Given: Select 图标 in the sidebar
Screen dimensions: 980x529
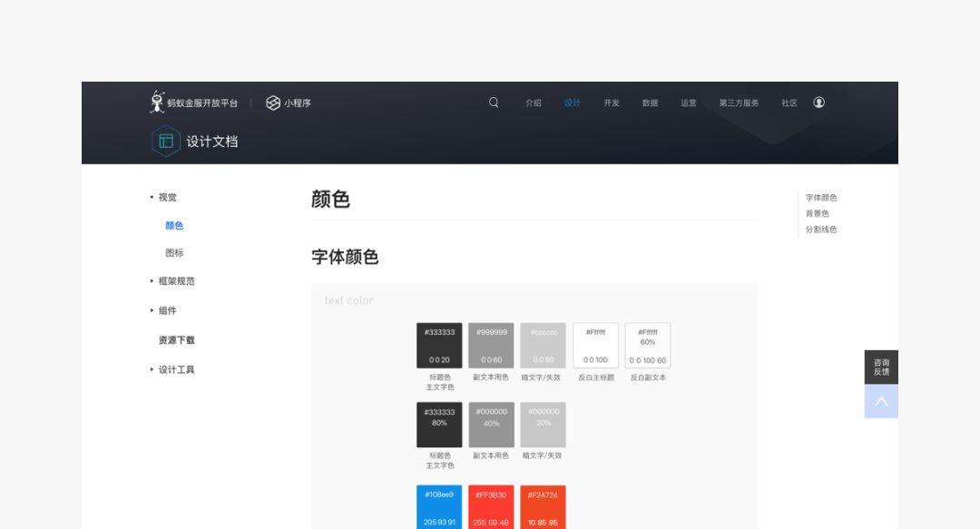Looking at the screenshot, I should point(174,253).
